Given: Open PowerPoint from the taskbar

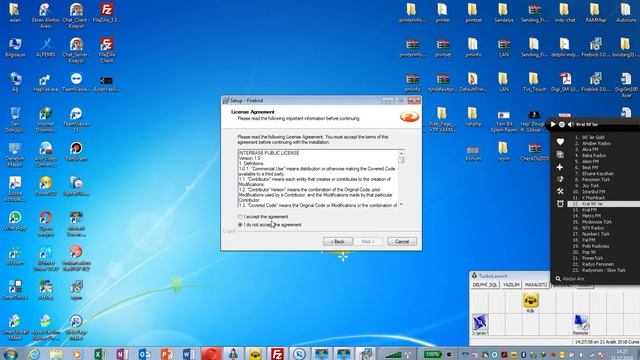Looking at the screenshot, I should [x=167, y=354].
